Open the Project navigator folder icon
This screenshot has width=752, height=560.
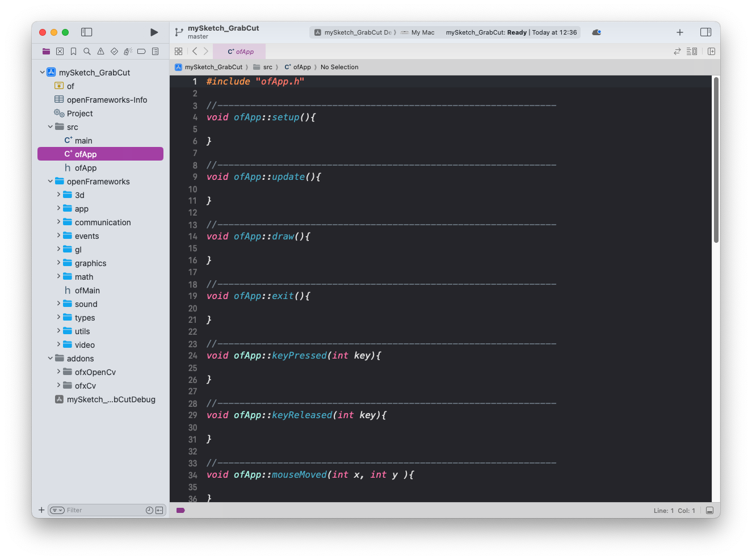[x=46, y=52]
